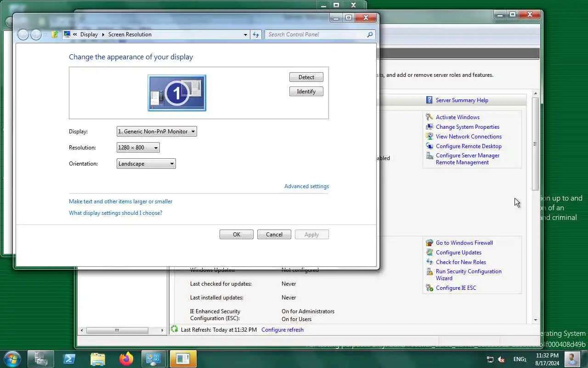Open Activate Windows link in Server Manager
The height and width of the screenshot is (368, 588).
pos(458,117)
